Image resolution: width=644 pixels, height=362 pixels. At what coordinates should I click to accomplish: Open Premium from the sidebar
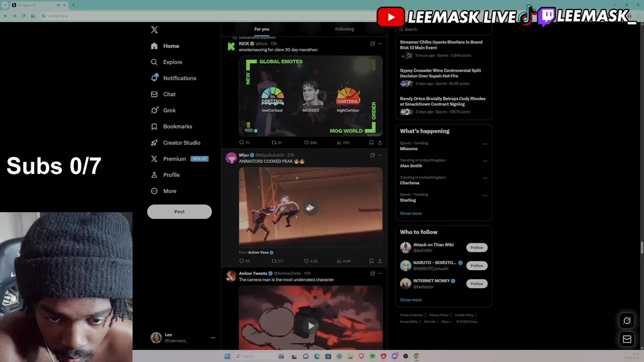click(x=179, y=158)
